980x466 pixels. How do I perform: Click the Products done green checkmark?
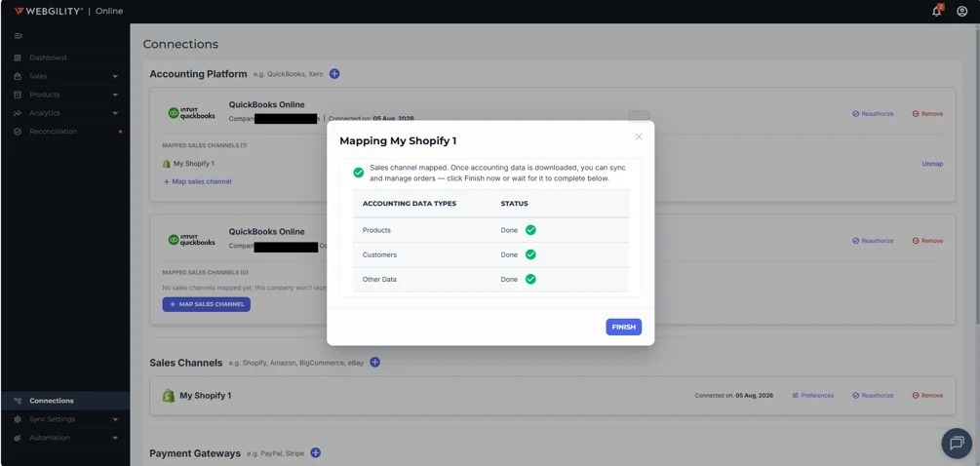click(530, 230)
